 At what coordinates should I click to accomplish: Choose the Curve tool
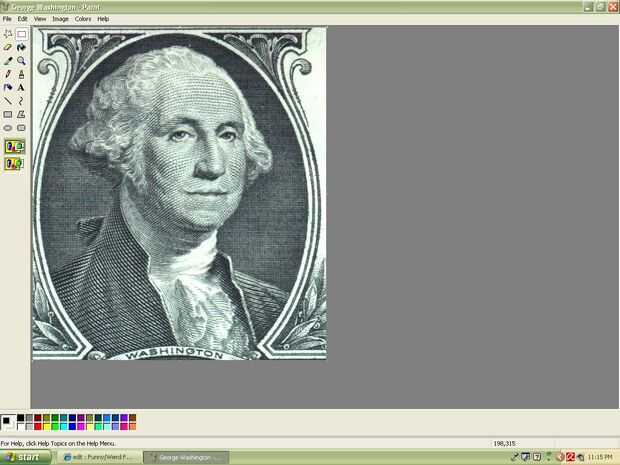[x=21, y=101]
